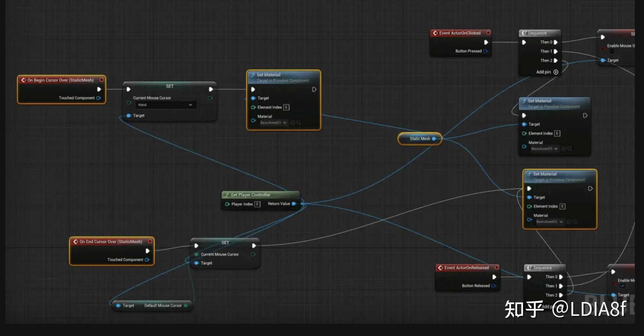Viewport: 644px width, 336px height.
Task: Click Then 1 pin on Sequence beside ActorOnReleased
Action: [x=561, y=286]
